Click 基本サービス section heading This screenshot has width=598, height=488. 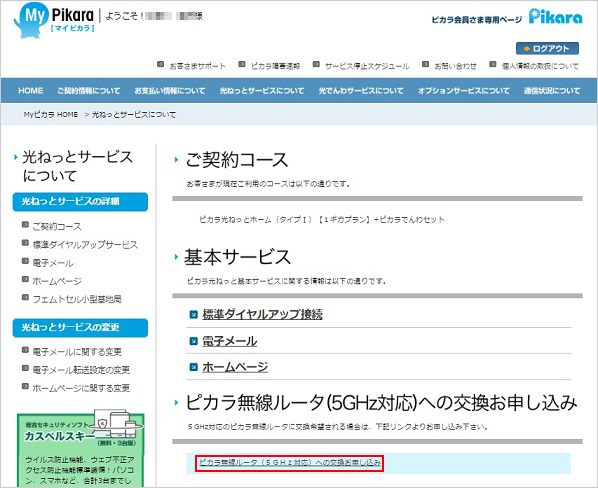pyautogui.click(x=238, y=257)
